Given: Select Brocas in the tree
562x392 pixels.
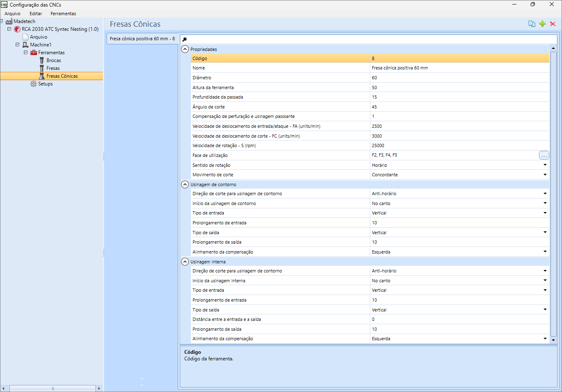Looking at the screenshot, I should pos(53,60).
